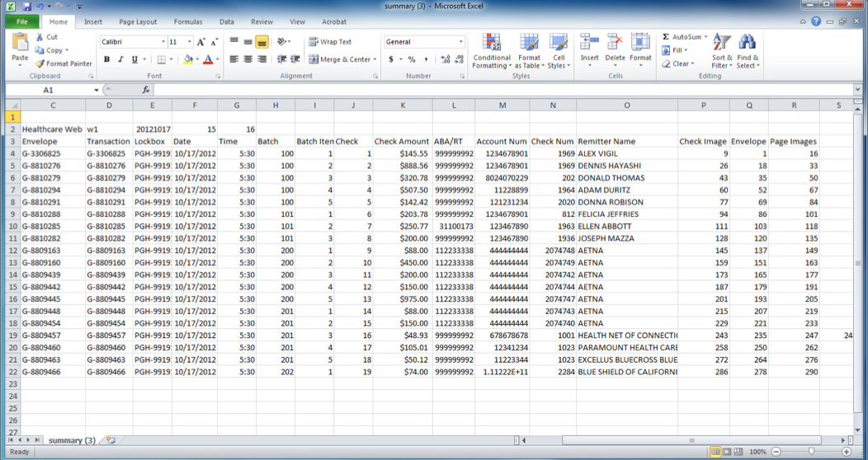Open the Borders button

pyautogui.click(x=162, y=59)
